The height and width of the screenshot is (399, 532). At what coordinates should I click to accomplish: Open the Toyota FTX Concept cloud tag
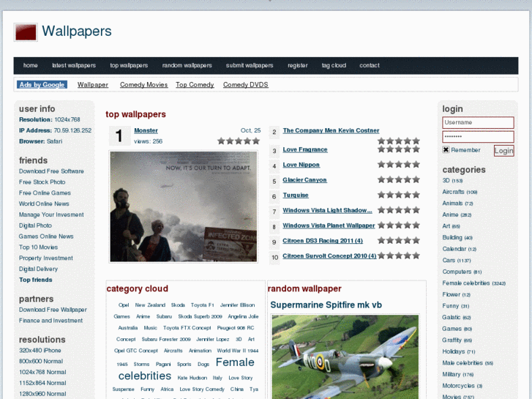click(187, 328)
